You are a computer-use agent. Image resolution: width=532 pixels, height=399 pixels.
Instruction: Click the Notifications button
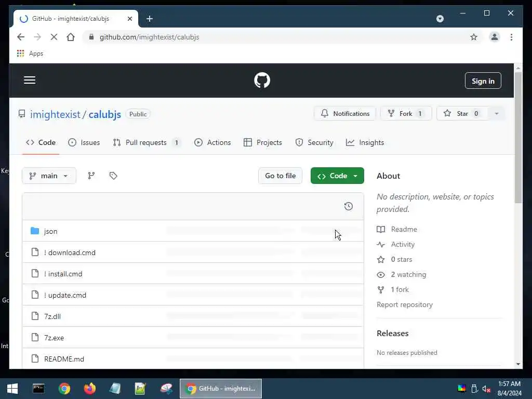pyautogui.click(x=345, y=114)
